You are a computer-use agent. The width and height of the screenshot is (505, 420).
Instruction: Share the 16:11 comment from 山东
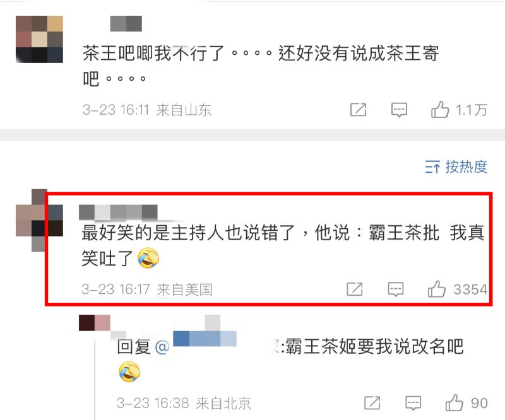[358, 110]
